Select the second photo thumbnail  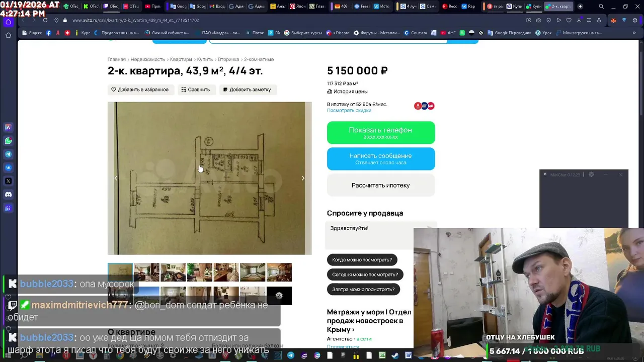[x=146, y=273]
